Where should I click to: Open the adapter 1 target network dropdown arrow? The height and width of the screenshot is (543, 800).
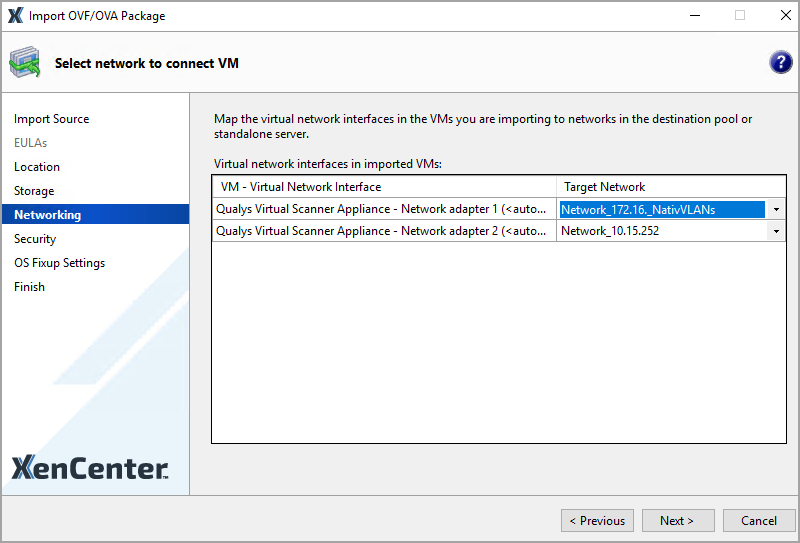click(776, 210)
